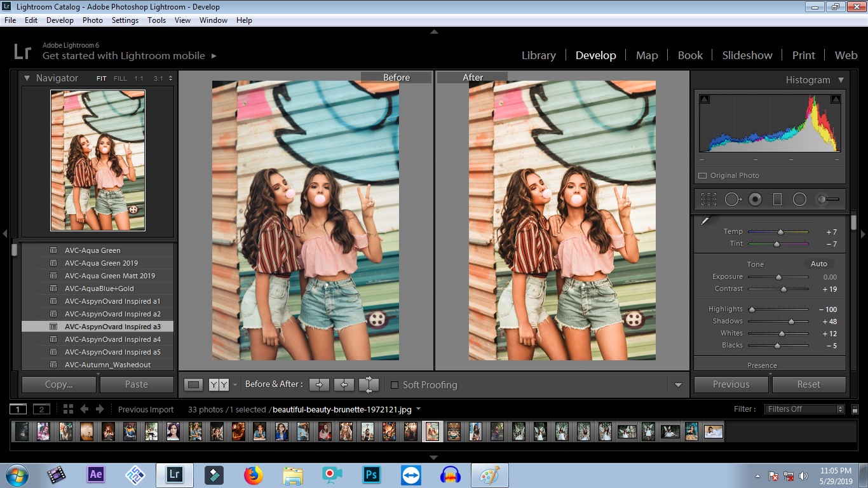
Task: Collapse the Navigator panel
Action: [x=27, y=78]
